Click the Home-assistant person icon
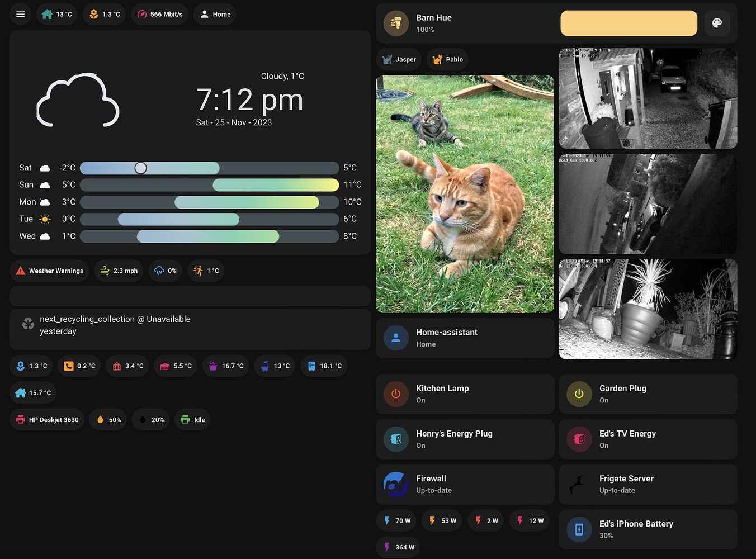The height and width of the screenshot is (559, 756). (x=396, y=338)
